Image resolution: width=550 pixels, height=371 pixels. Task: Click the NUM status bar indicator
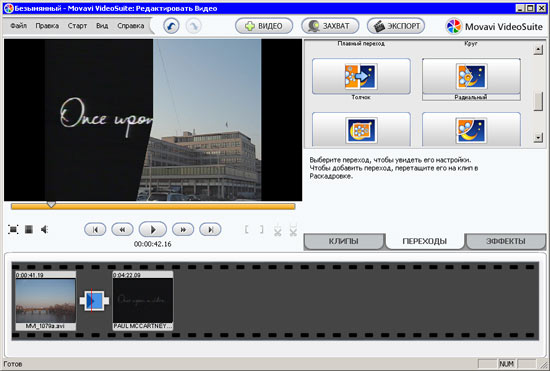click(507, 364)
